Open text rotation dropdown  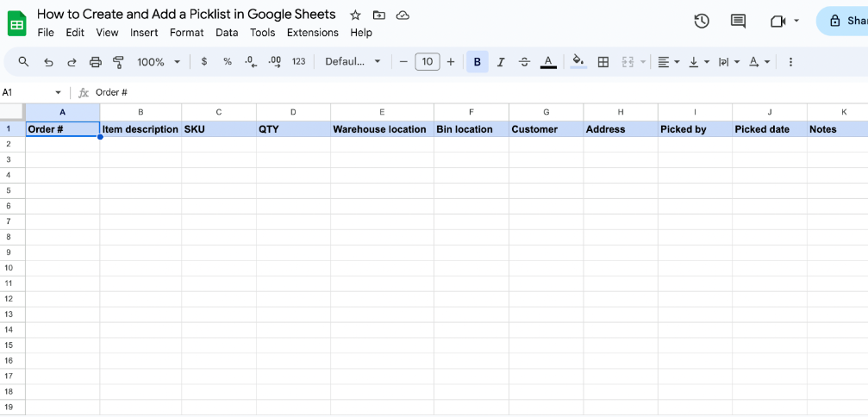click(x=759, y=62)
